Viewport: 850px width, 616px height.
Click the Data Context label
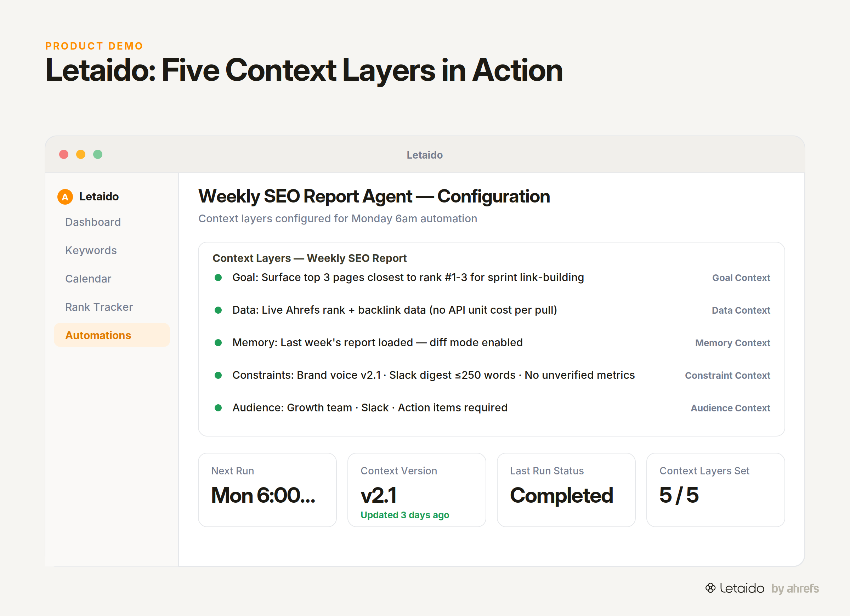coord(741,310)
